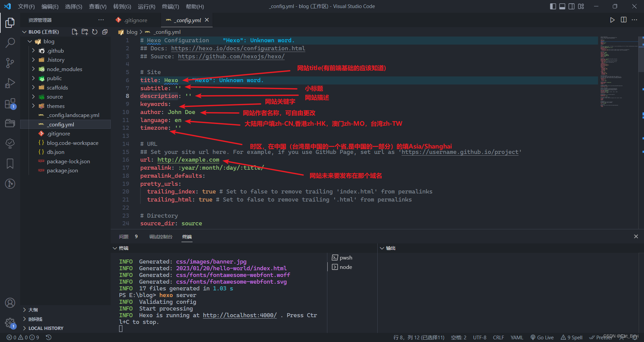Open customize layout icon in title bar
This screenshot has height=342, width=644.
(x=581, y=6)
